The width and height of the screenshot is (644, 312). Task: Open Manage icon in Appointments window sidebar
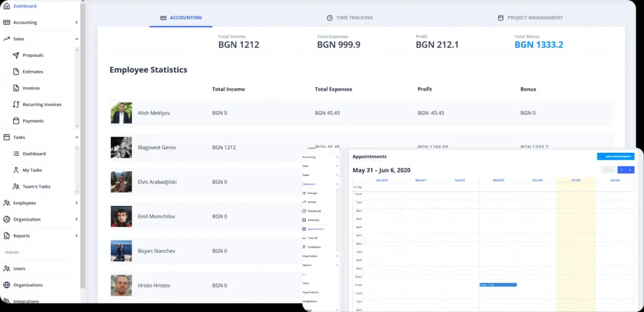click(x=304, y=193)
